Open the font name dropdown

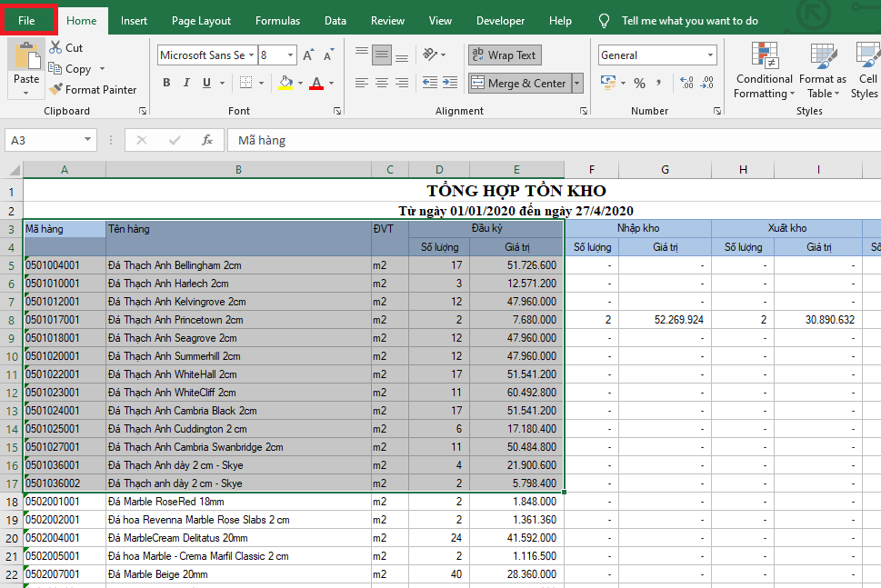(249, 55)
